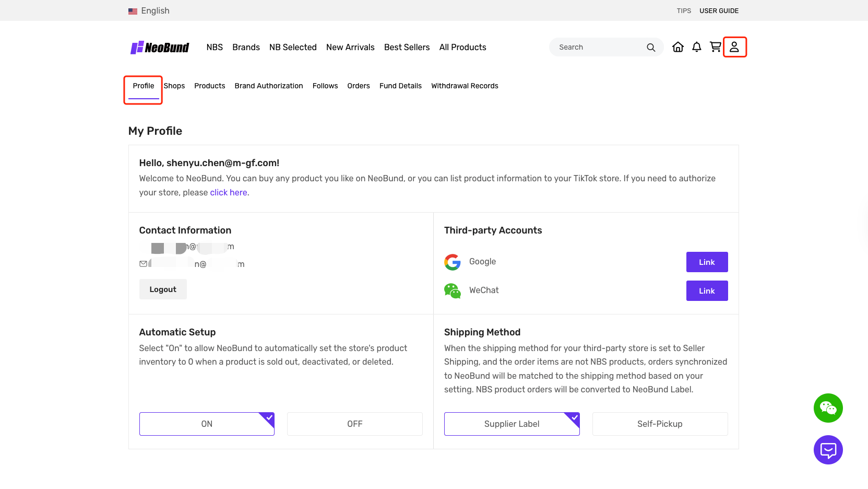Viewport: 868px width, 489px height.
Task: Turn Automatic Setup OFF
Action: [354, 424]
